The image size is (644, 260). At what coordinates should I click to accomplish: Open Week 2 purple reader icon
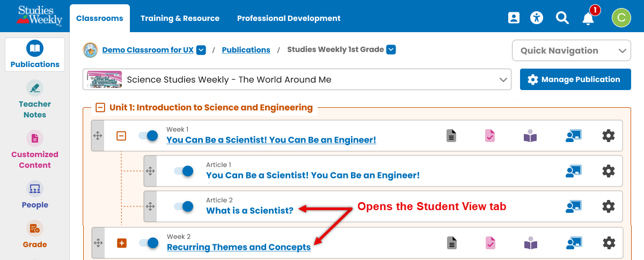(530, 243)
